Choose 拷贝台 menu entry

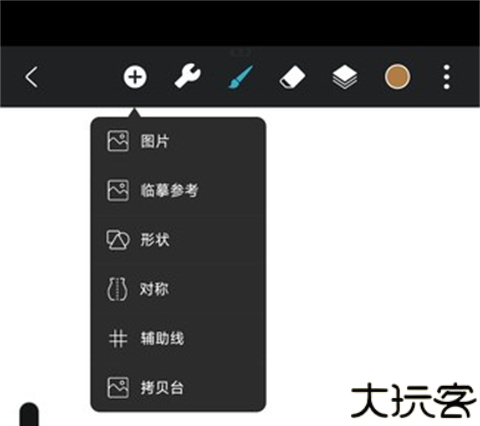tap(178, 388)
